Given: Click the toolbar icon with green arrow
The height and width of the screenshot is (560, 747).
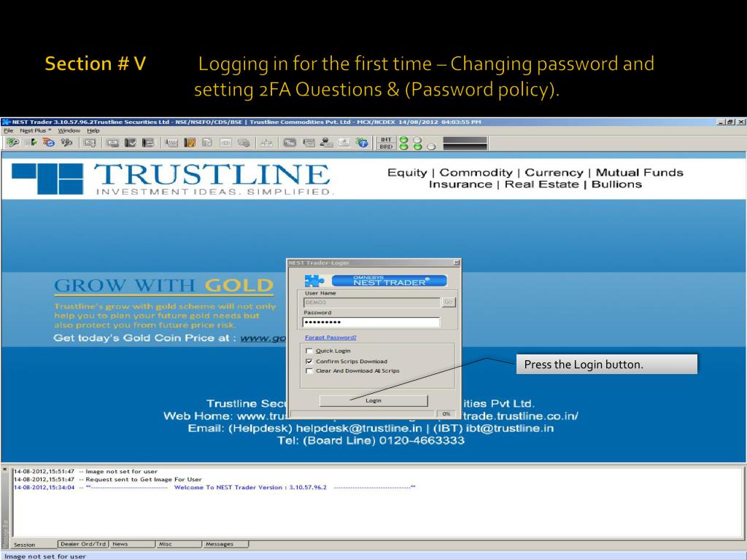Looking at the screenshot, I should (x=31, y=142).
